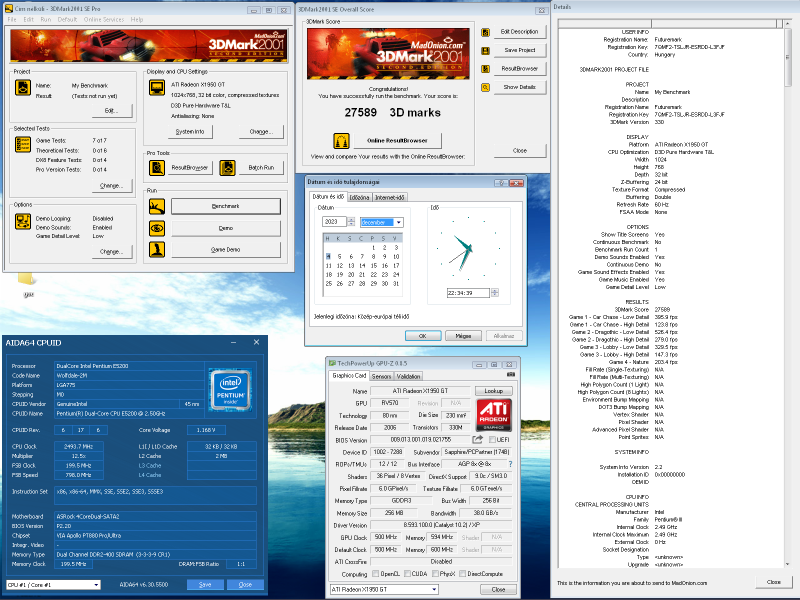800x600 pixels.
Task: Click the Game Demo button
Action: click(226, 249)
